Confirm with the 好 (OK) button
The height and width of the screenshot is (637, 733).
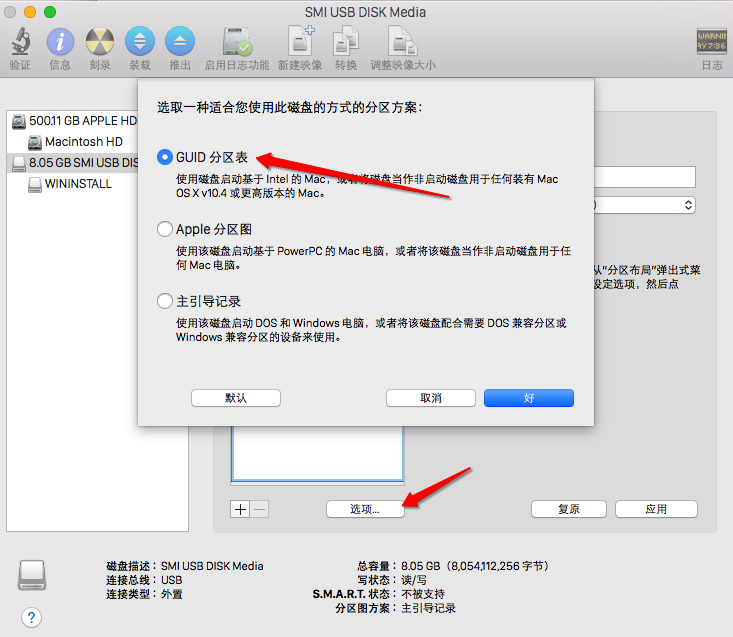(529, 398)
